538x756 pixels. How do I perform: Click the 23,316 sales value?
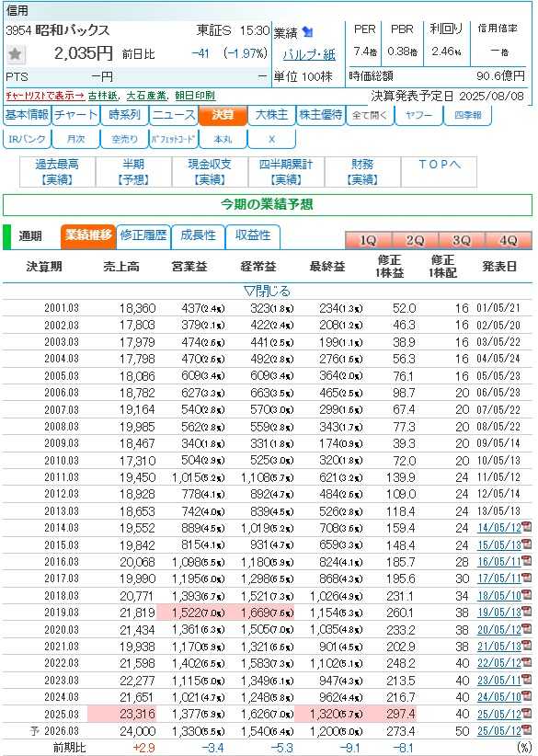(137, 714)
